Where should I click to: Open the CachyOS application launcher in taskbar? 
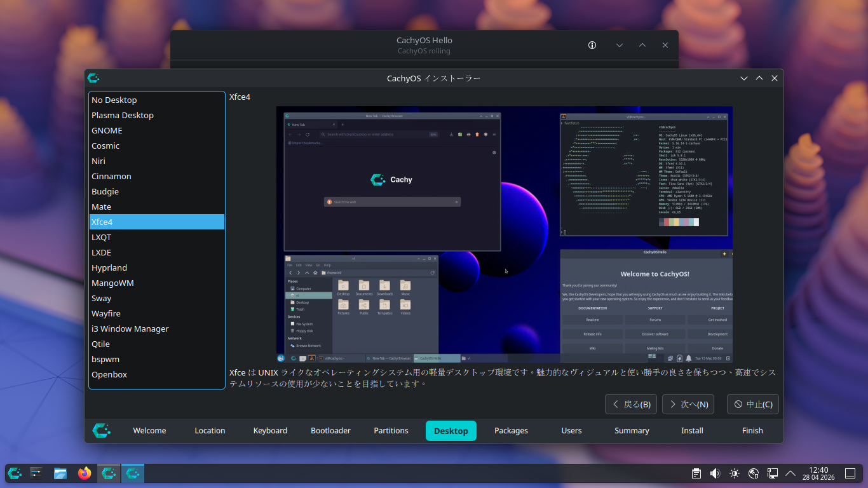[15, 473]
